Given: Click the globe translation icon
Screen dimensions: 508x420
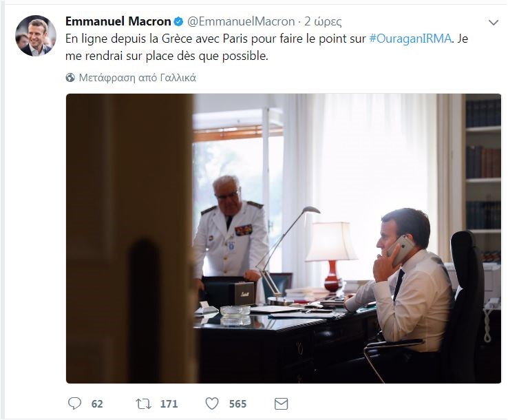Looking at the screenshot, I should [x=70, y=78].
